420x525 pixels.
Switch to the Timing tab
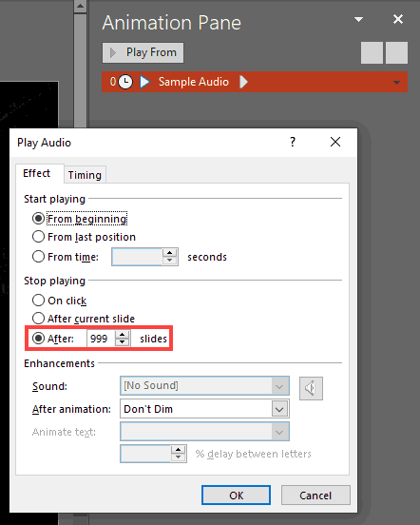(x=85, y=175)
